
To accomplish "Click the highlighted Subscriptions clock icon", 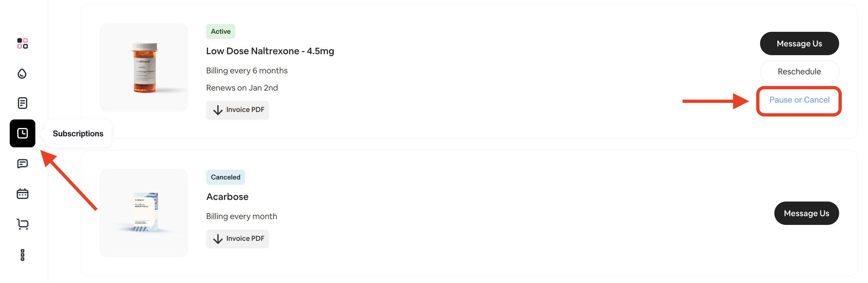I will tap(22, 133).
